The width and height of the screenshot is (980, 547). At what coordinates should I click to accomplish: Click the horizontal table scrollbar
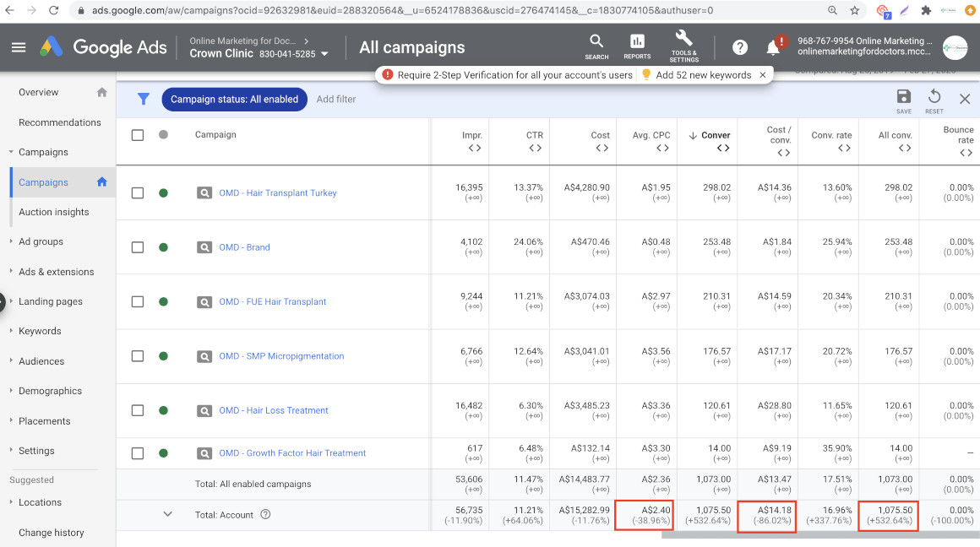(820, 534)
